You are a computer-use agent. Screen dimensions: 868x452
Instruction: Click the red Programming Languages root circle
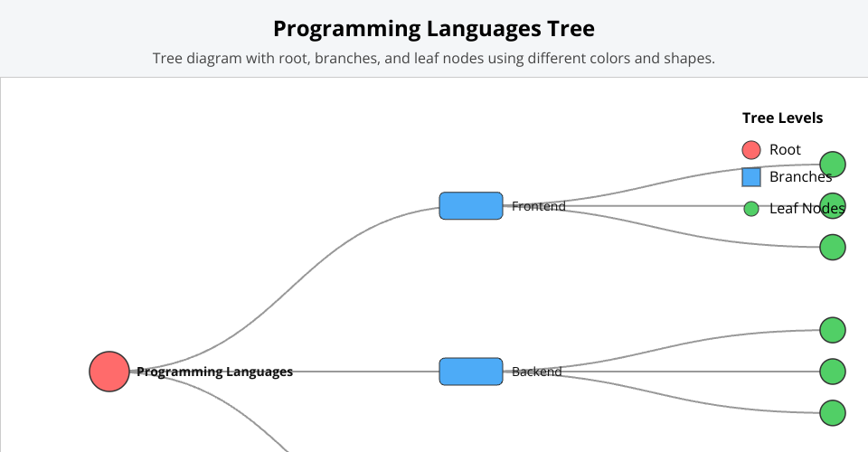108,372
